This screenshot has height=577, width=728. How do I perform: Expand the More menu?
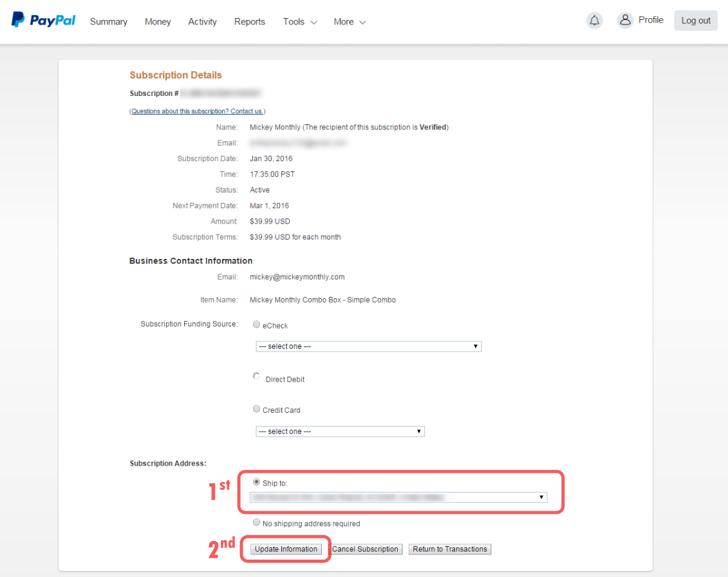pyautogui.click(x=350, y=22)
